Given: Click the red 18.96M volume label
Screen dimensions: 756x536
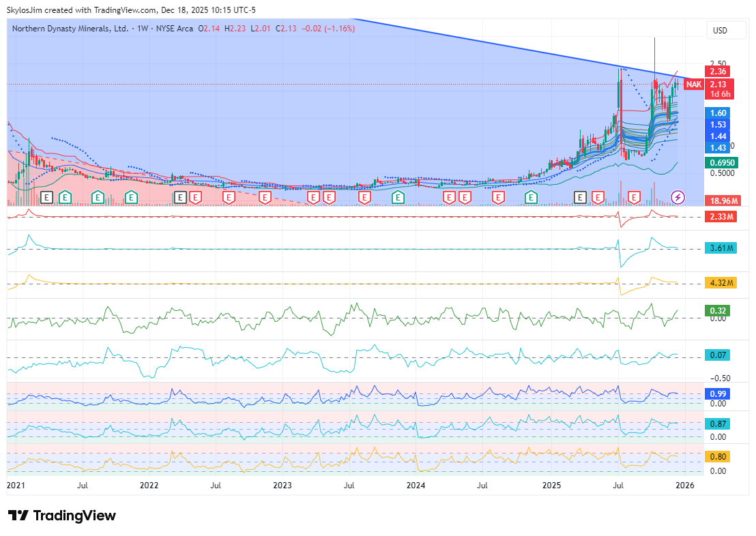Looking at the screenshot, I should click(x=724, y=200).
